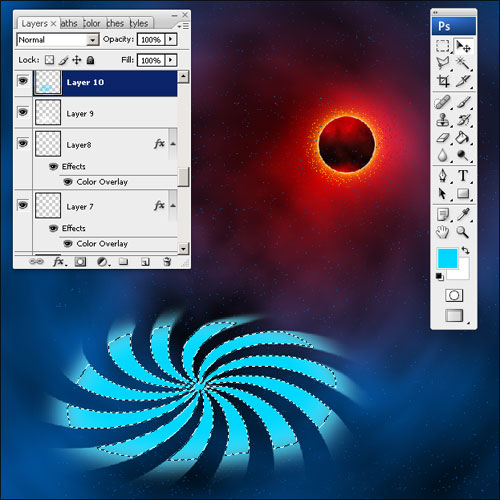Select the Hand tool

click(443, 232)
